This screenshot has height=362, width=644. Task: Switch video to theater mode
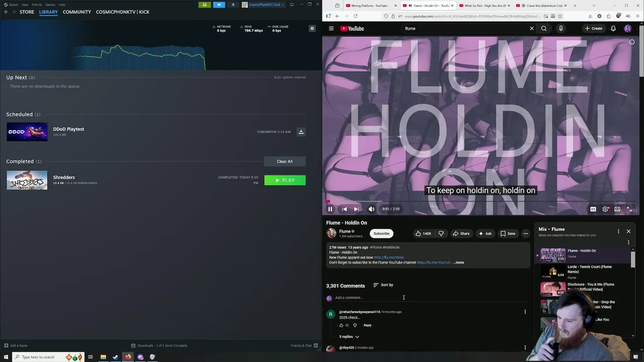[617, 209]
